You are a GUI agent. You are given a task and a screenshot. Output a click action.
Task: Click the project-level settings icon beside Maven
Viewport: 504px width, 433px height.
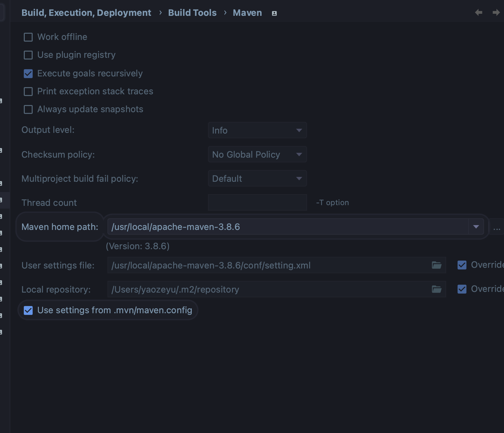[274, 13]
